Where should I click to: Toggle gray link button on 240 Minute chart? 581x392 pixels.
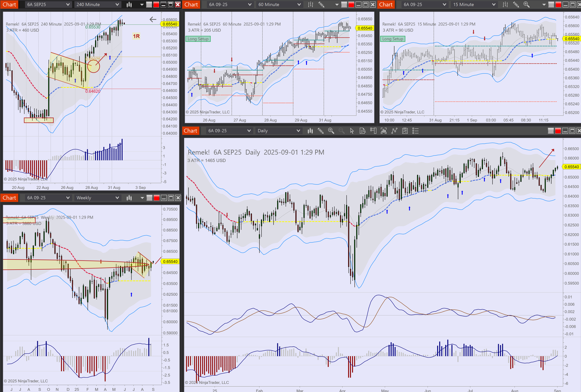pyautogui.click(x=149, y=4)
